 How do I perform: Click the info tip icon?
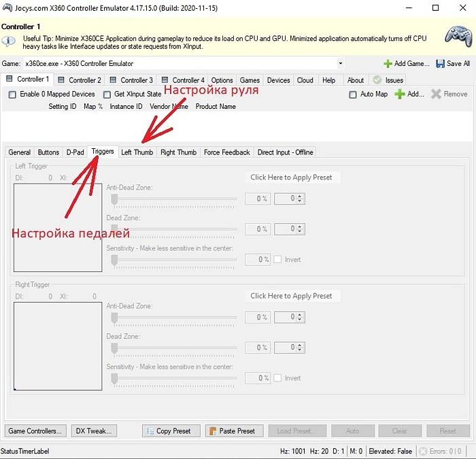(9, 40)
